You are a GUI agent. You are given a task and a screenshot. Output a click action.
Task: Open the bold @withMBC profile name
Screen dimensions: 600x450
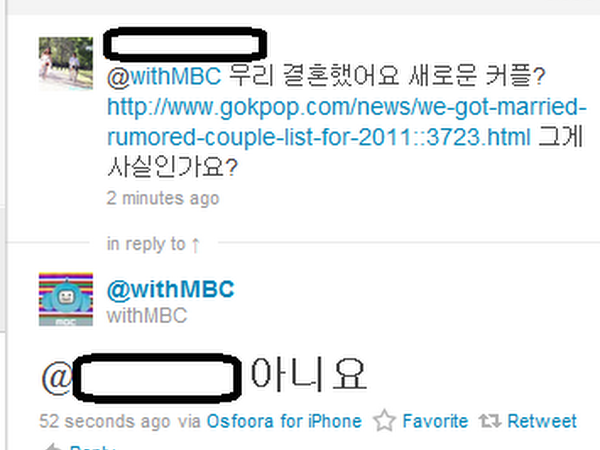pos(170,289)
